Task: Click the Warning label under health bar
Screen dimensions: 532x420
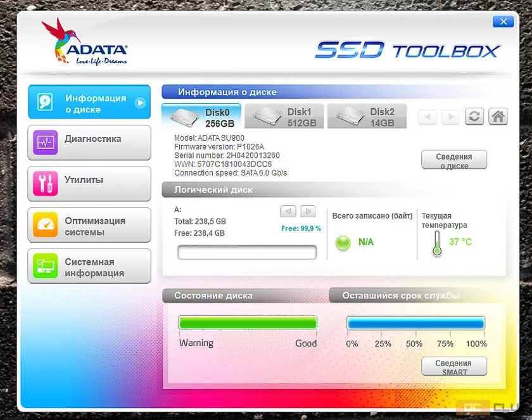Action: [196, 343]
